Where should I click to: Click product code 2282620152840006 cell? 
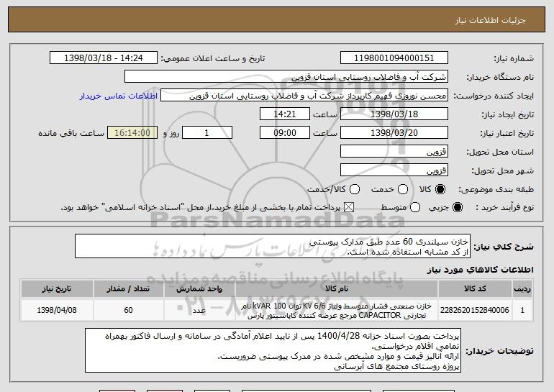(x=475, y=310)
